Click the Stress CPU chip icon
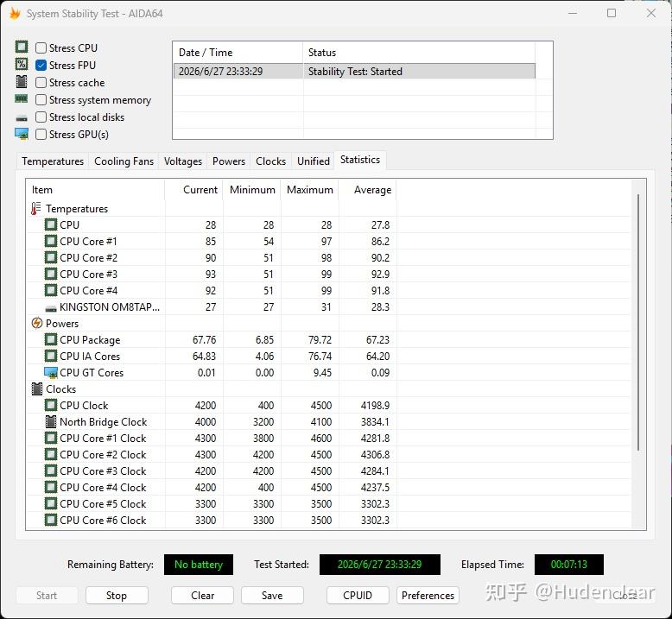 pos(22,47)
